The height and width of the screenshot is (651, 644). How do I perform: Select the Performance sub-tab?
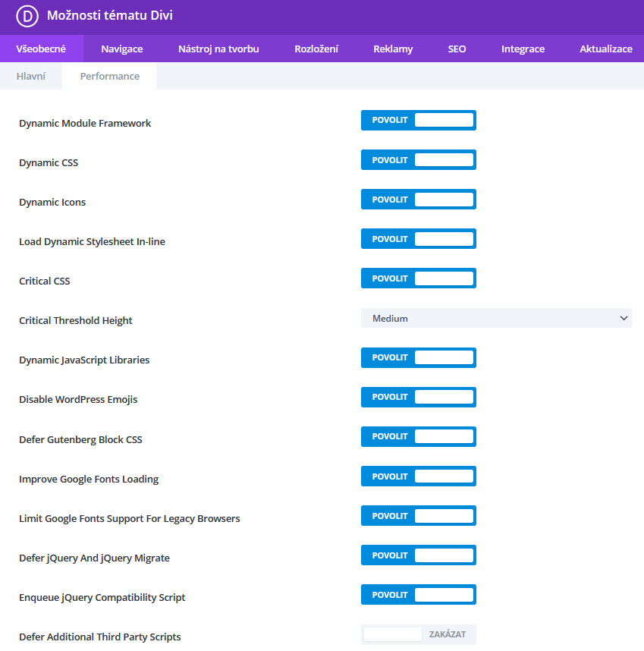point(109,77)
